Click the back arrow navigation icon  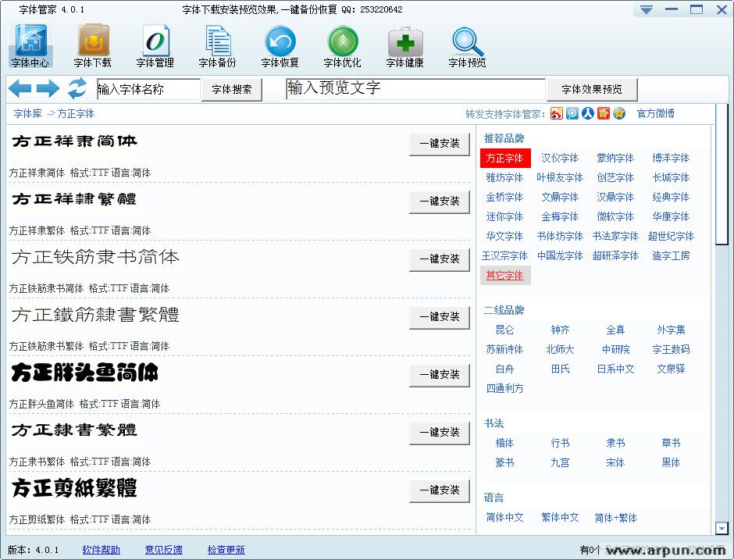(x=17, y=89)
